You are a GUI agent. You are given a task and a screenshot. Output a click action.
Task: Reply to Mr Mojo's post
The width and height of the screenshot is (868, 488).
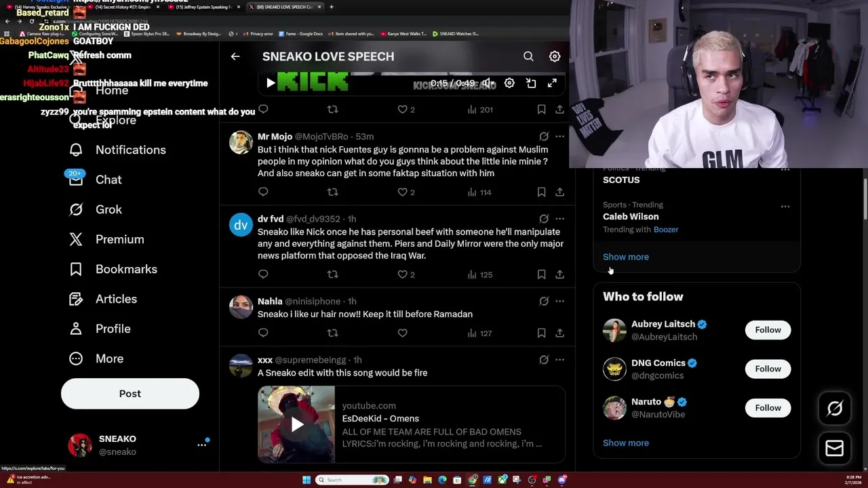click(263, 192)
